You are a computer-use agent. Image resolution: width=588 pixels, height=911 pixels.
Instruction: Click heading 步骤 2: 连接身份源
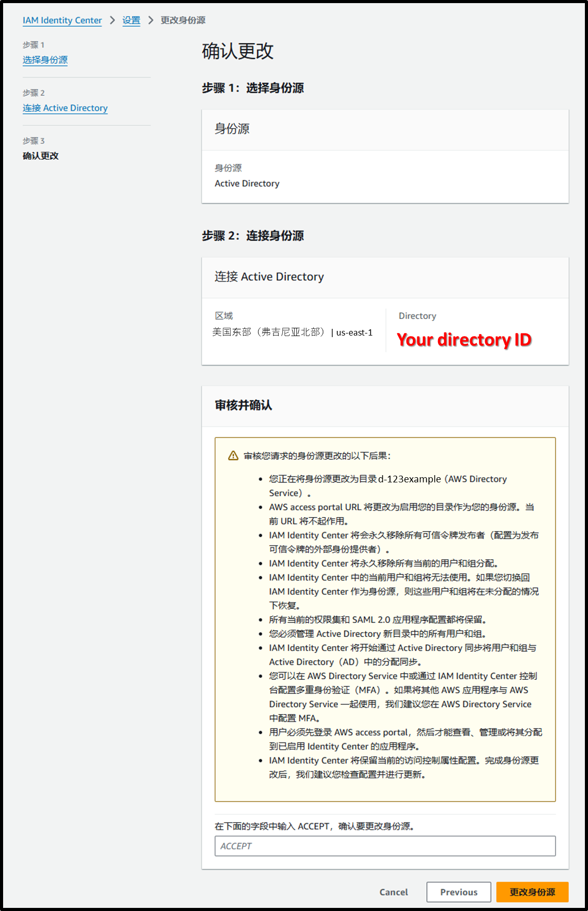click(x=253, y=236)
